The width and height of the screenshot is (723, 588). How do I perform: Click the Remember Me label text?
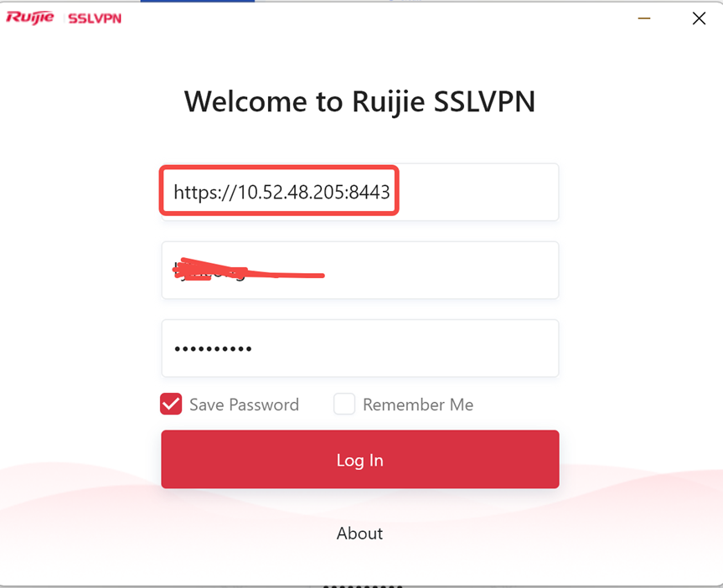[418, 405]
